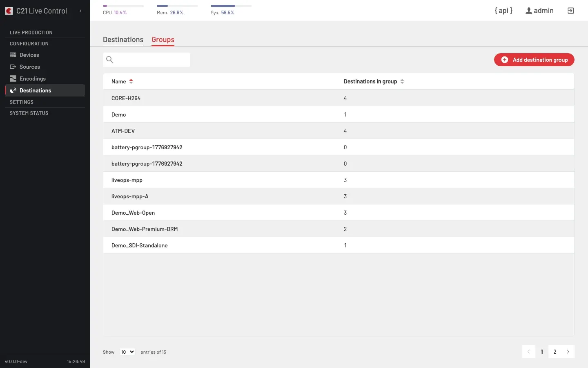Click the Mem. usage bar
The height and width of the screenshot is (368, 588).
coord(177,6)
